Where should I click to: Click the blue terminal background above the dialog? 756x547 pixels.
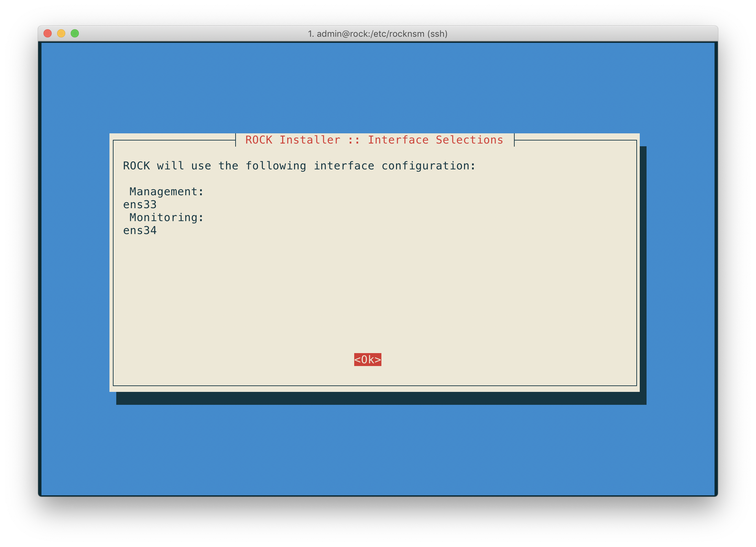377,87
